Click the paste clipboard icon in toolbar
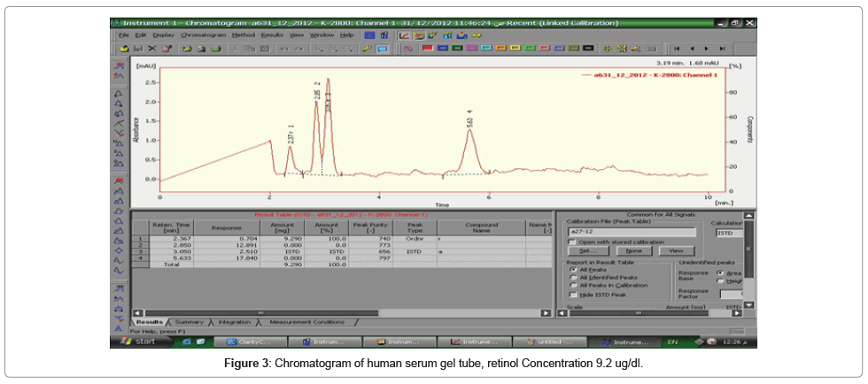The image size is (868, 384). click(265, 48)
